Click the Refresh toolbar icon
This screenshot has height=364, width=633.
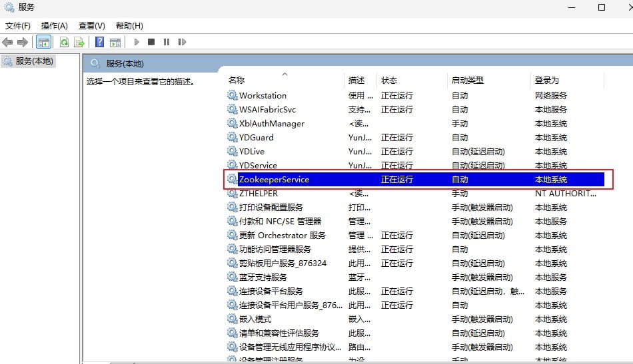pyautogui.click(x=64, y=42)
